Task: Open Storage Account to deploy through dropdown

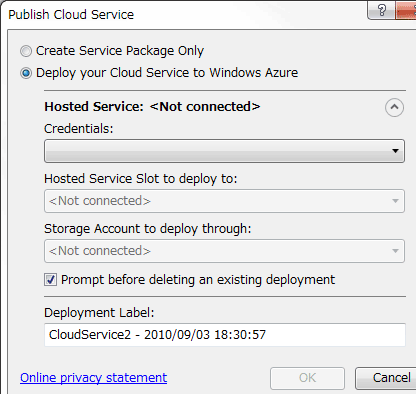Action: tap(224, 251)
